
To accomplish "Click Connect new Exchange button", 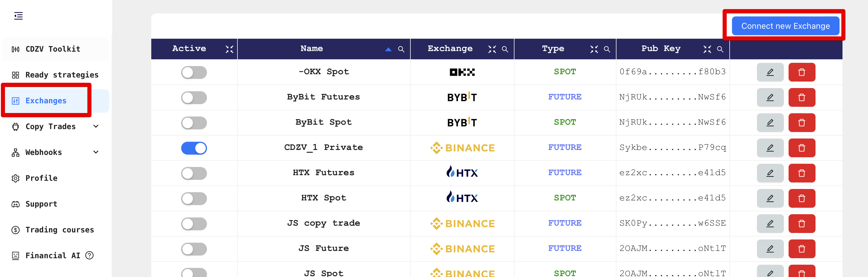I will [x=785, y=26].
